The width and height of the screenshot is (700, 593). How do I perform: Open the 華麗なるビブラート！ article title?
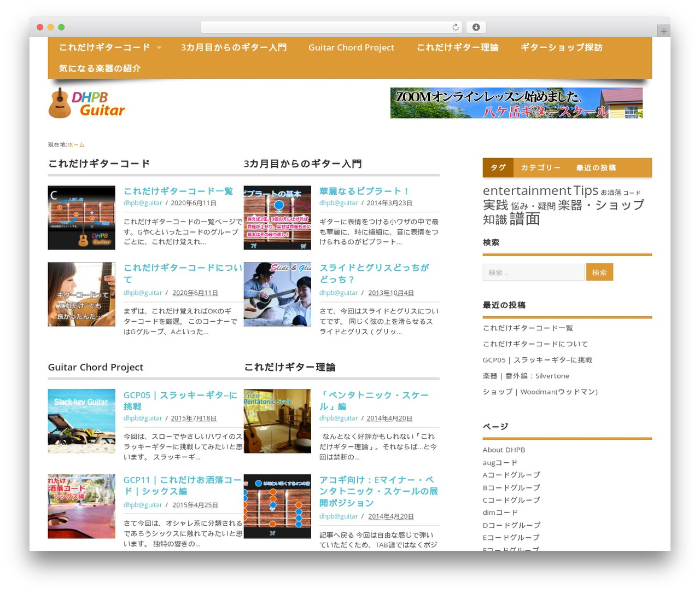tap(364, 191)
